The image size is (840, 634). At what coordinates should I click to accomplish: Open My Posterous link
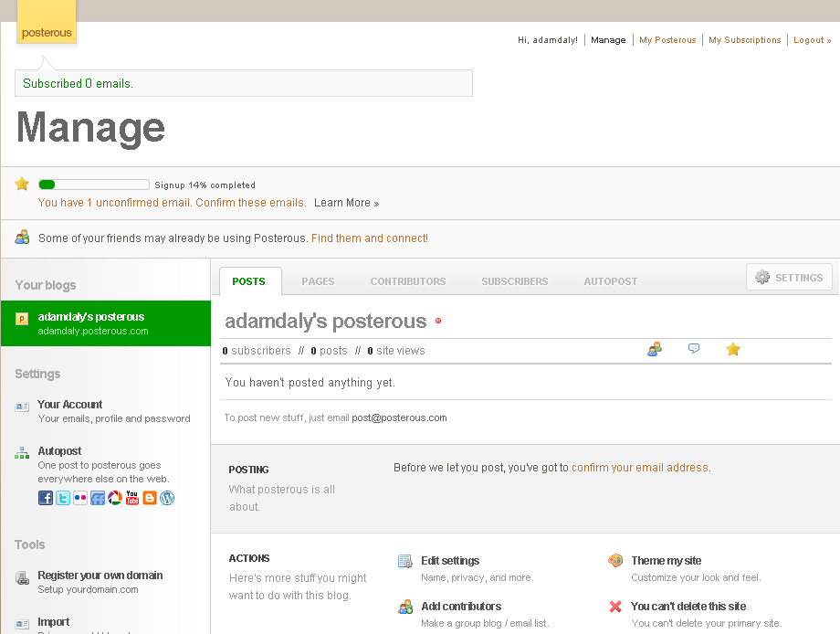pyautogui.click(x=667, y=39)
